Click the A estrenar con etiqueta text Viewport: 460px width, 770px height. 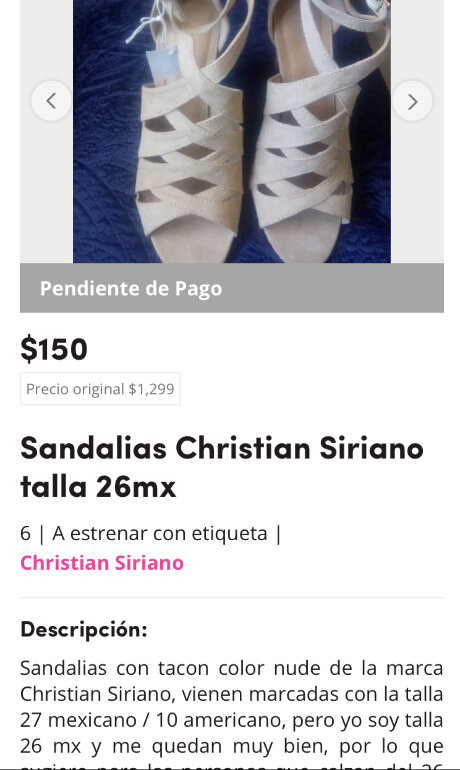(160, 533)
